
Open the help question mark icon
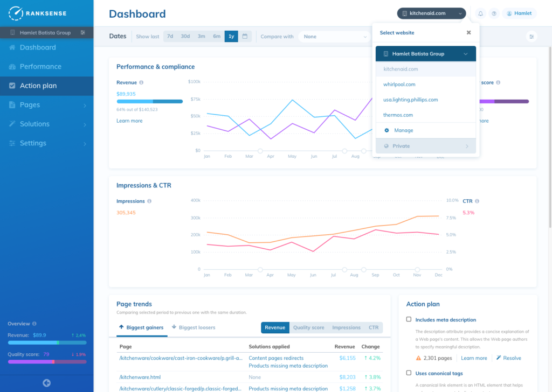(x=494, y=13)
